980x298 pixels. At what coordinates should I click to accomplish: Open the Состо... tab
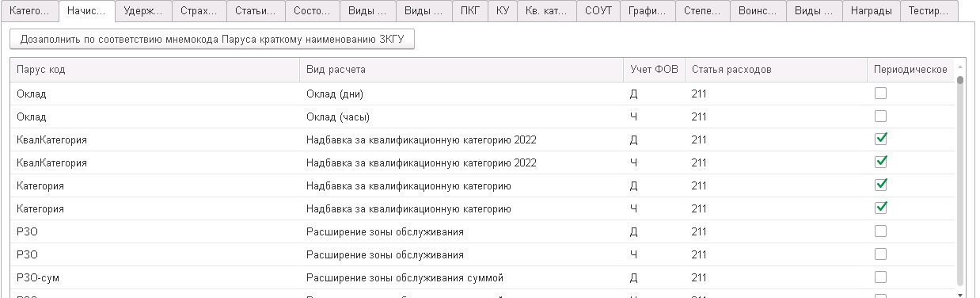pyautogui.click(x=311, y=11)
